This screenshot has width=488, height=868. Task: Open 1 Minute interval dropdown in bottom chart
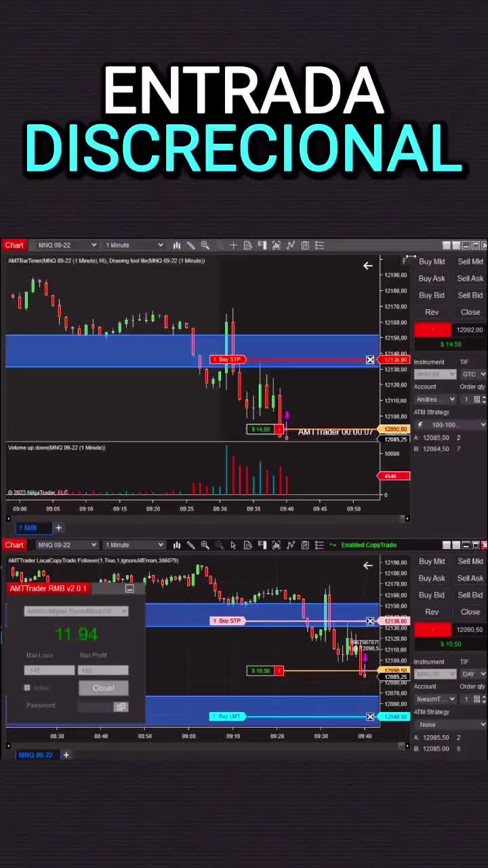134,545
